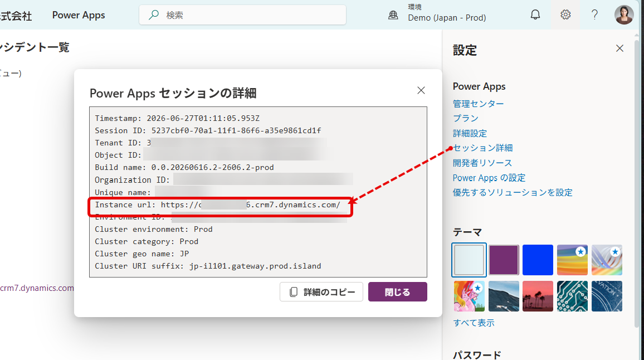644x360 pixels.
Task: Select the dark blueprint theme
Action: click(x=607, y=296)
